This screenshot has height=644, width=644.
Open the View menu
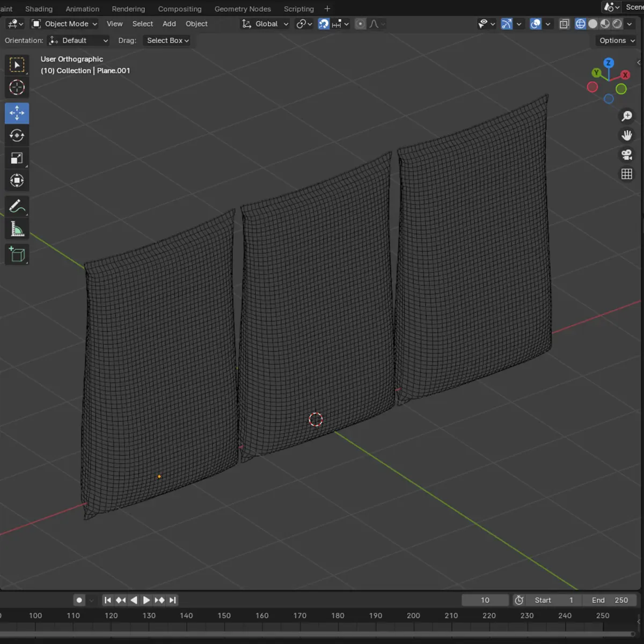114,24
